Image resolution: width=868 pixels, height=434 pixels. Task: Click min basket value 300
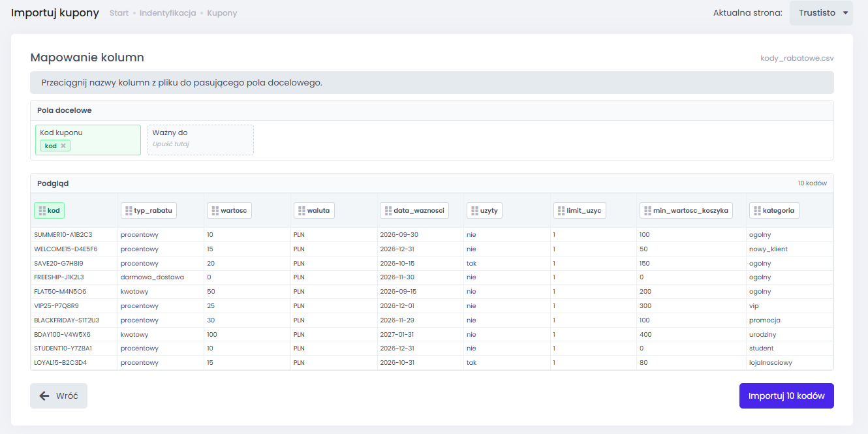645,305
